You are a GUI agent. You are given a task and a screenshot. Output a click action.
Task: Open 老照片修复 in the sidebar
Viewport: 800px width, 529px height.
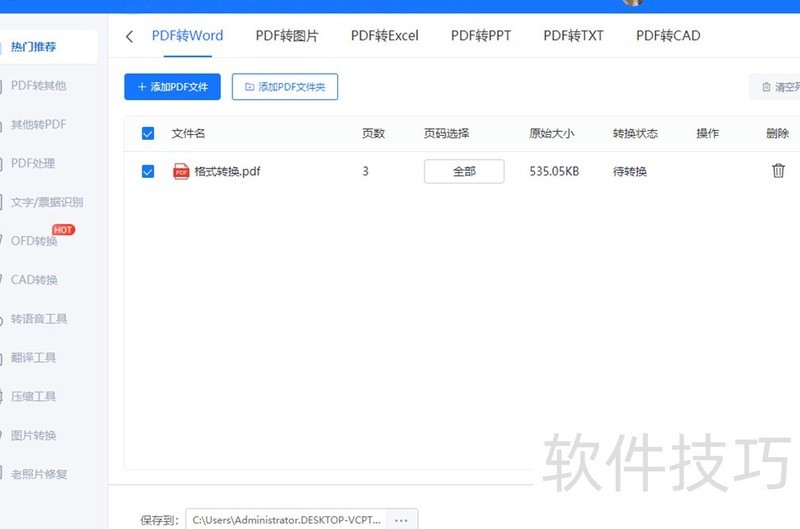coord(39,474)
